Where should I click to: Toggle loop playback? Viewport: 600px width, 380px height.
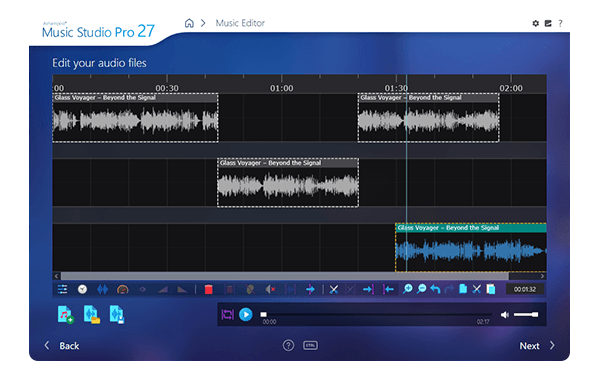(227, 315)
